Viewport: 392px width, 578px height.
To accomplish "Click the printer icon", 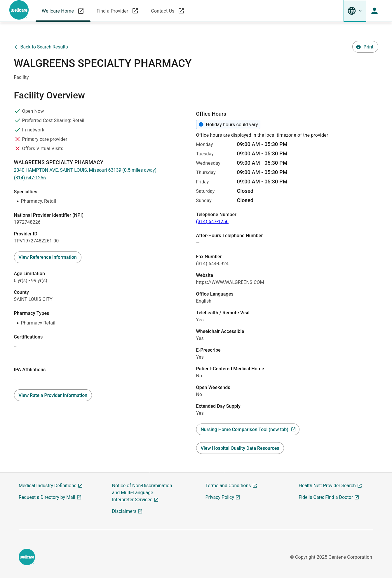I will click(x=358, y=47).
